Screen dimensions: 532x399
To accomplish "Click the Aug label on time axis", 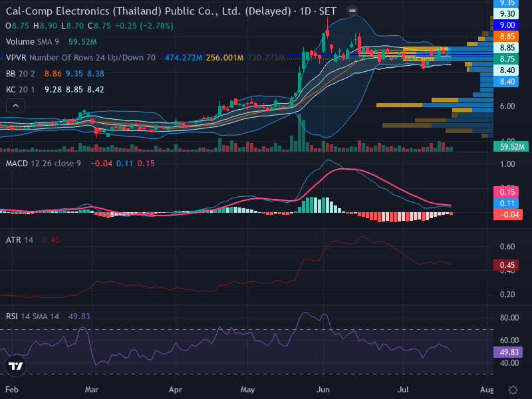I will (x=487, y=390).
